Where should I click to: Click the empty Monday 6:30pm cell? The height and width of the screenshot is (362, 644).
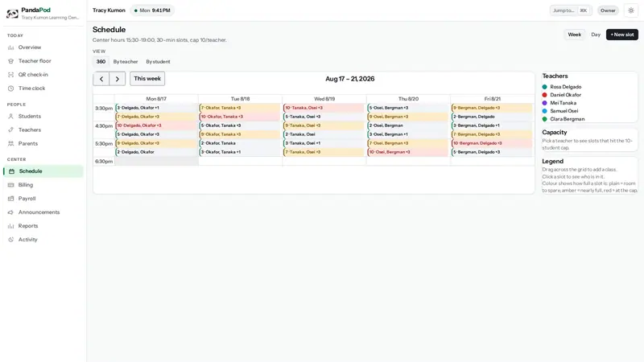[x=156, y=162]
